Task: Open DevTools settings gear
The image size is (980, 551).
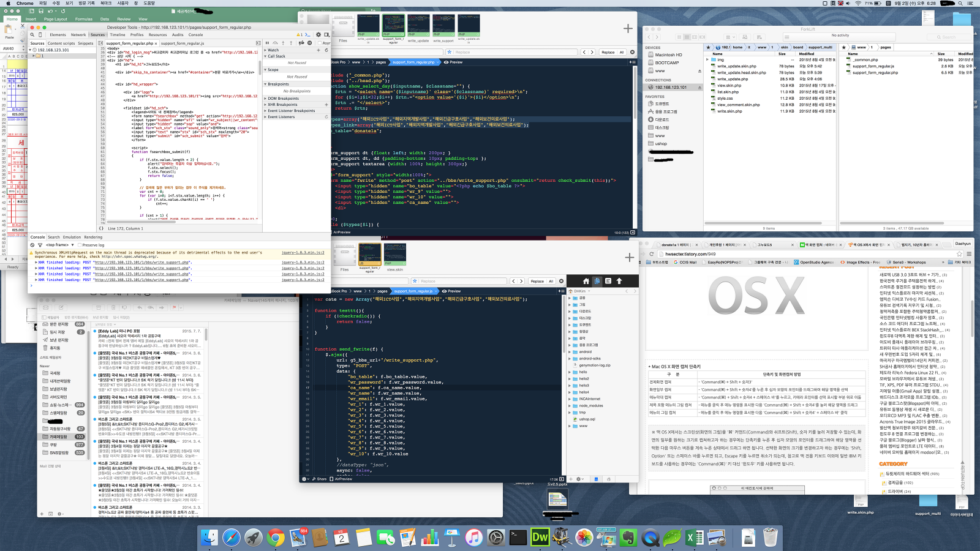Action: pyautogui.click(x=318, y=35)
